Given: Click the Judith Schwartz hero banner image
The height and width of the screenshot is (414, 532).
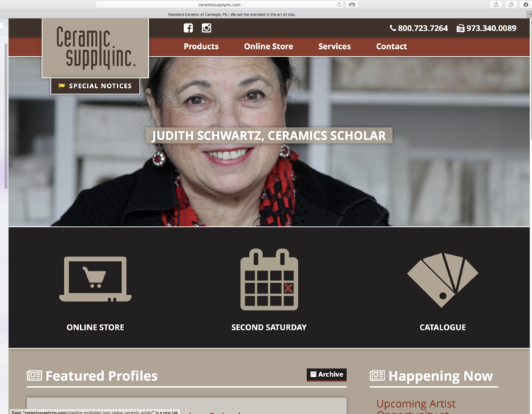Looking at the screenshot, I should click(x=269, y=141).
